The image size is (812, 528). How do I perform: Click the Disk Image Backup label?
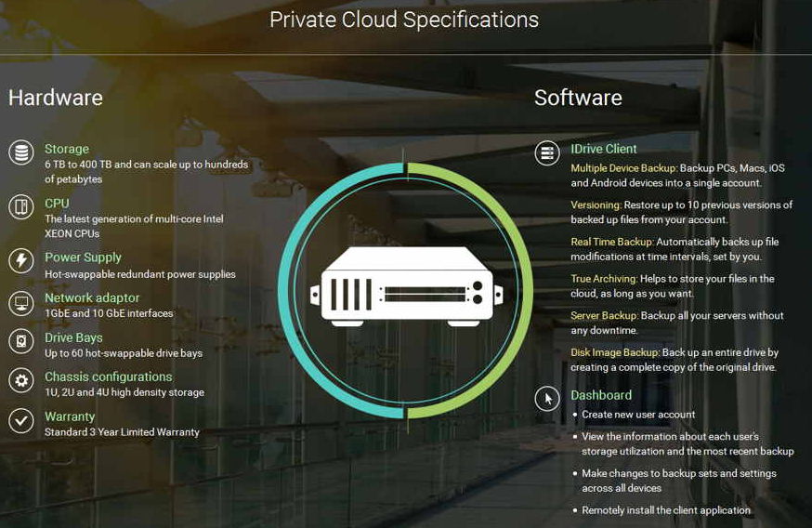coord(615,352)
